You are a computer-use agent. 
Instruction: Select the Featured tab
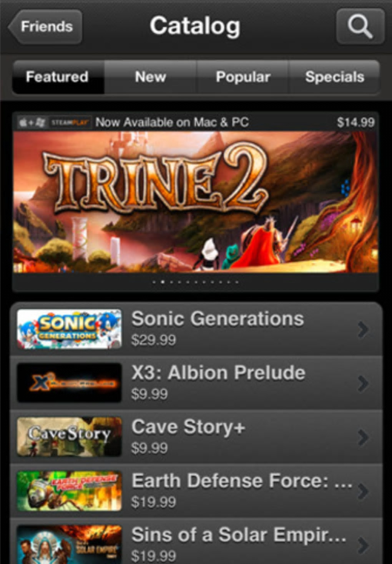(x=58, y=77)
